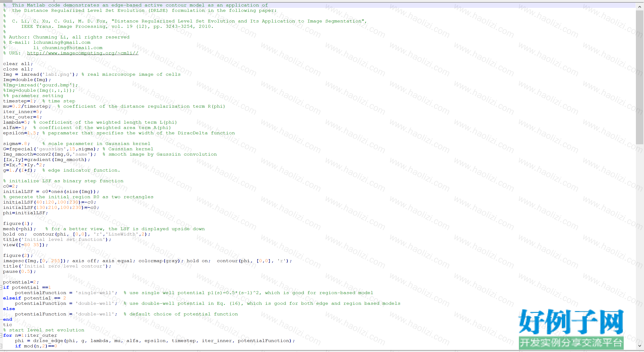644x352 pixels.
Task: Click the 'potential=2;' line
Action: click(x=21, y=282)
